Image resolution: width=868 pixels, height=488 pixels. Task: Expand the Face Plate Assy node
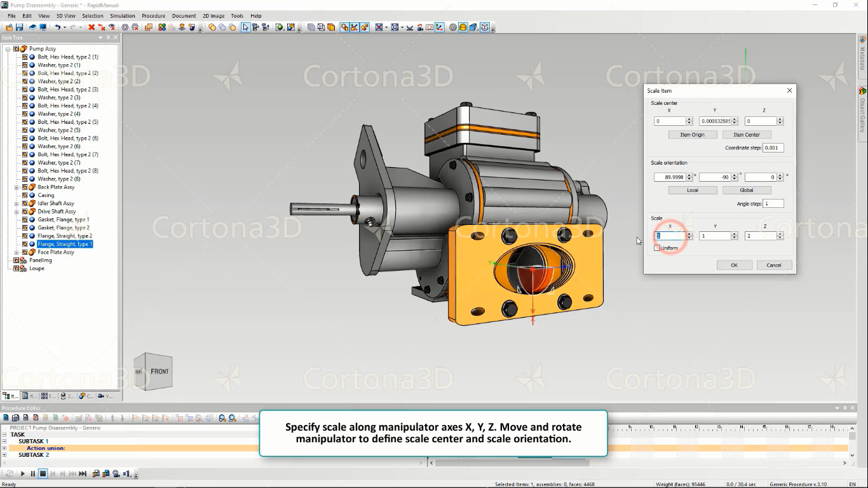17,252
